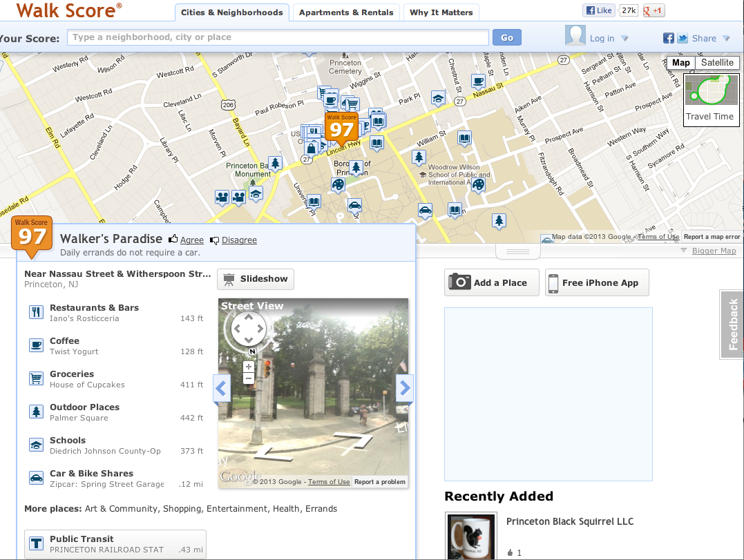The height and width of the screenshot is (560, 744).
Task: Click the Street View zoom-in plus button
Action: (249, 367)
